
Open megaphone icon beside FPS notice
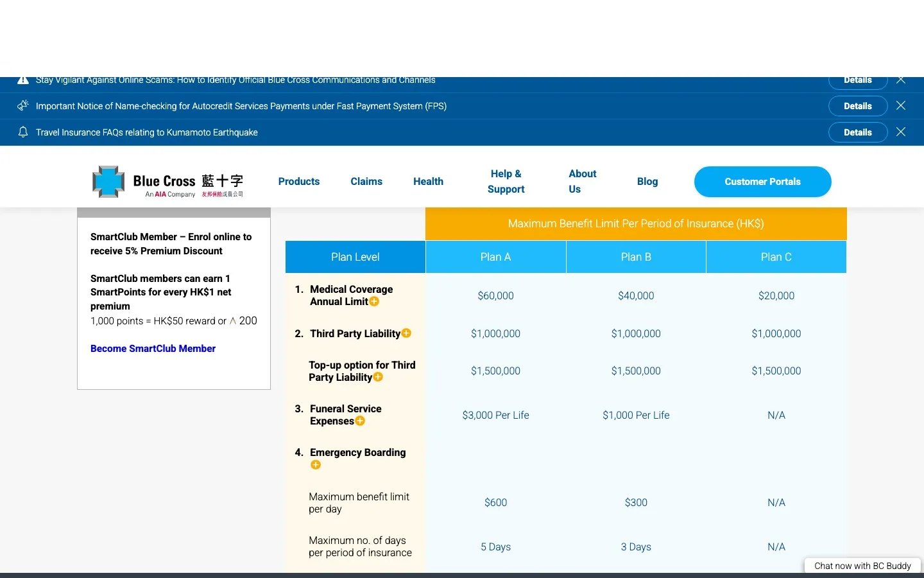coord(23,105)
